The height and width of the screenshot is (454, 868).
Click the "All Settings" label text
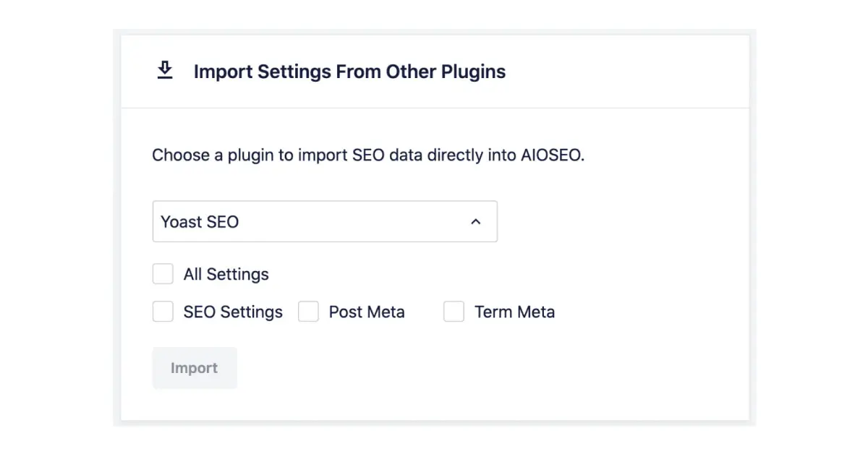pyautogui.click(x=226, y=275)
